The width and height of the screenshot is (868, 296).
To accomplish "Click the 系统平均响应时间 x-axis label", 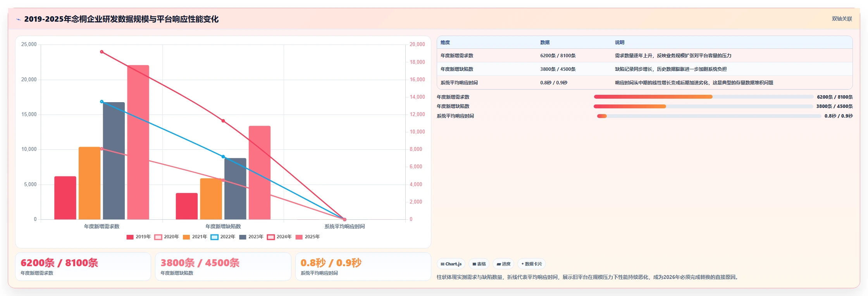I will click(344, 227).
